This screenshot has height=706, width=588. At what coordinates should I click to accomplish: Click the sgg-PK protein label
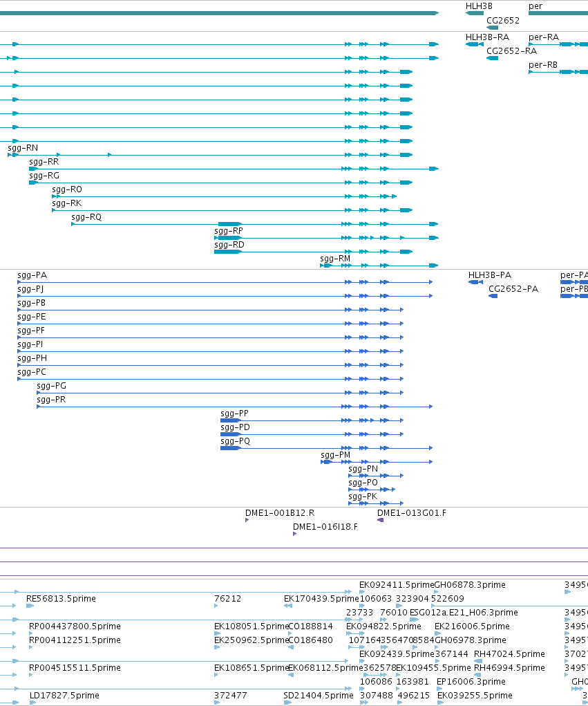pyautogui.click(x=363, y=497)
